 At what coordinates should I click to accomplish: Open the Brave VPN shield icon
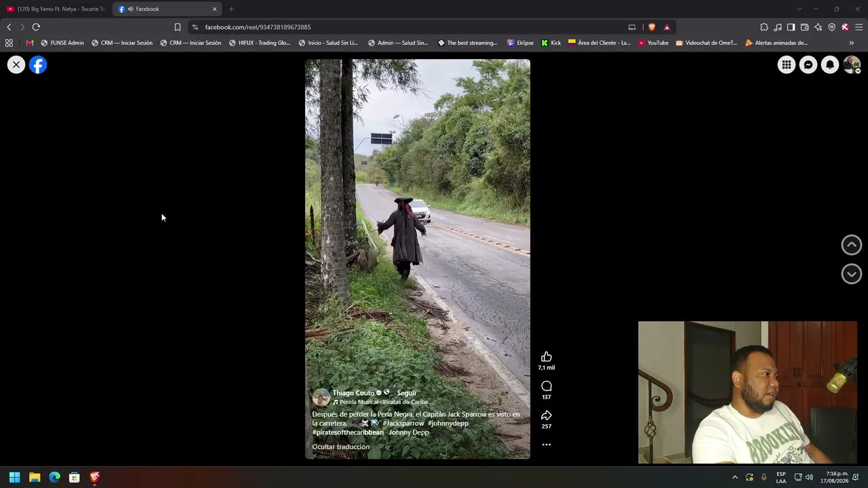831,27
